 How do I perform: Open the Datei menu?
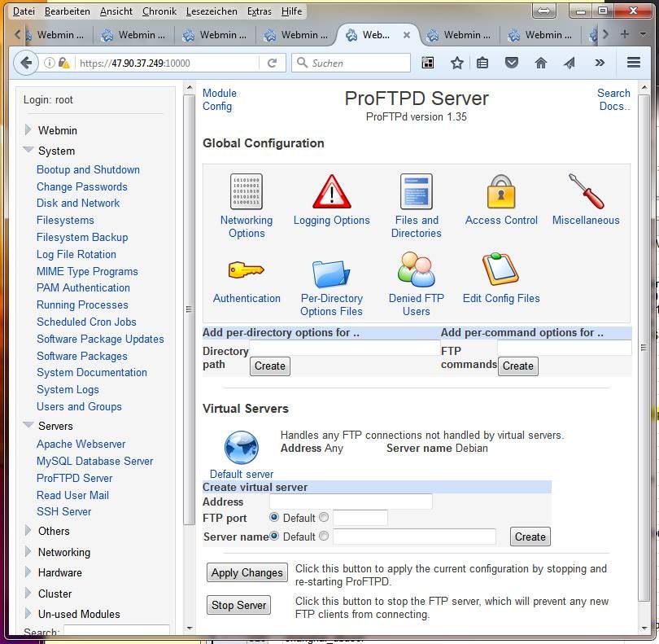pos(24,11)
